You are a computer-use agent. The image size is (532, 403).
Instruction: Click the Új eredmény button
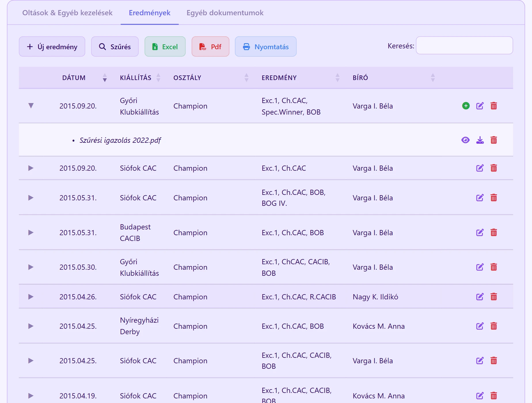coord(52,47)
